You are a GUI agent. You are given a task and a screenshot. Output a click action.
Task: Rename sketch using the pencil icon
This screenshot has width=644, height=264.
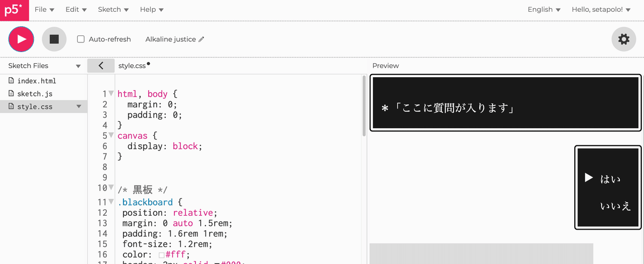click(201, 39)
